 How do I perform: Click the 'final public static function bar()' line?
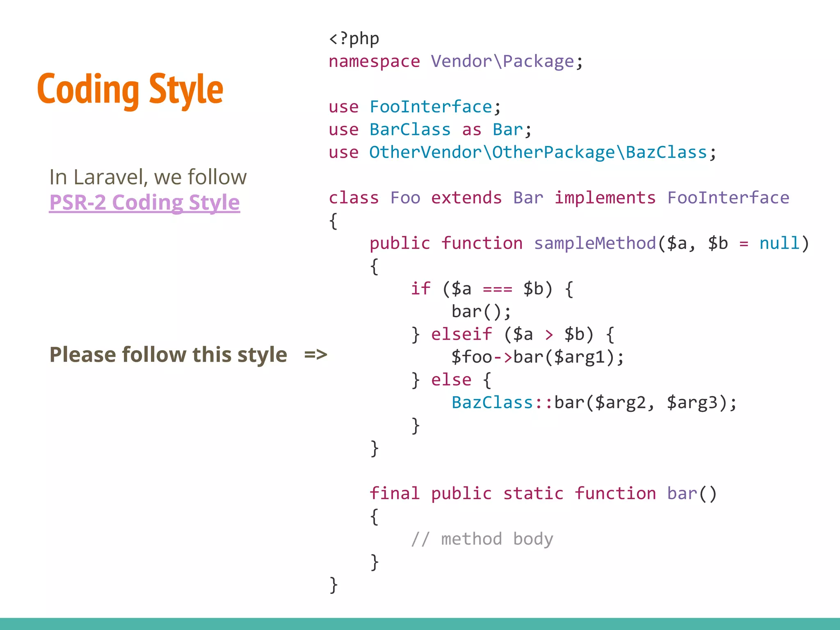click(x=543, y=494)
